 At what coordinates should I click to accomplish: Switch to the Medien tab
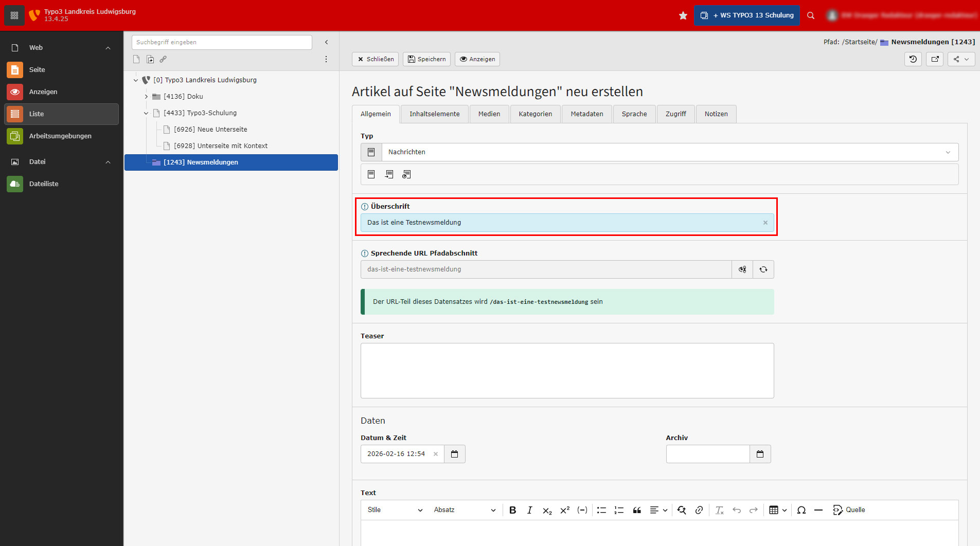[x=489, y=114]
